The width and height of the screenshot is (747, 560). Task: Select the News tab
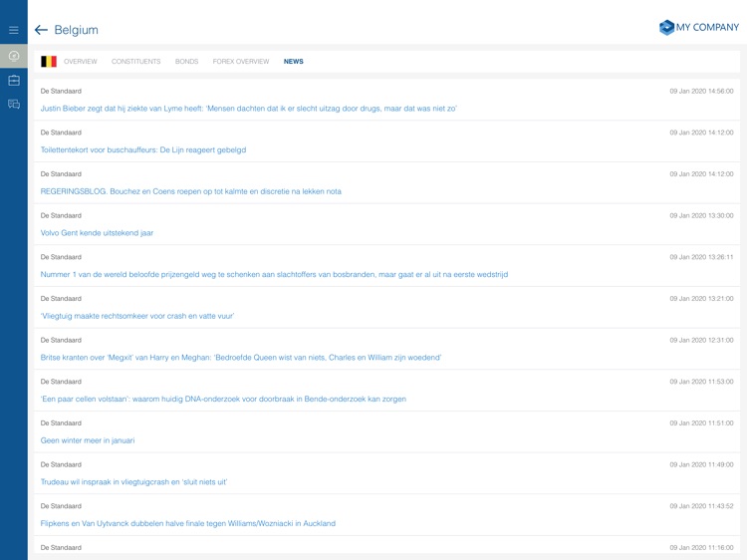(x=294, y=62)
